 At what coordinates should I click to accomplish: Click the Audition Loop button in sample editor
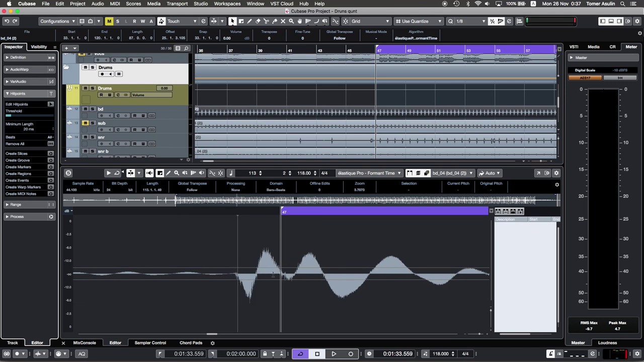coord(117,173)
